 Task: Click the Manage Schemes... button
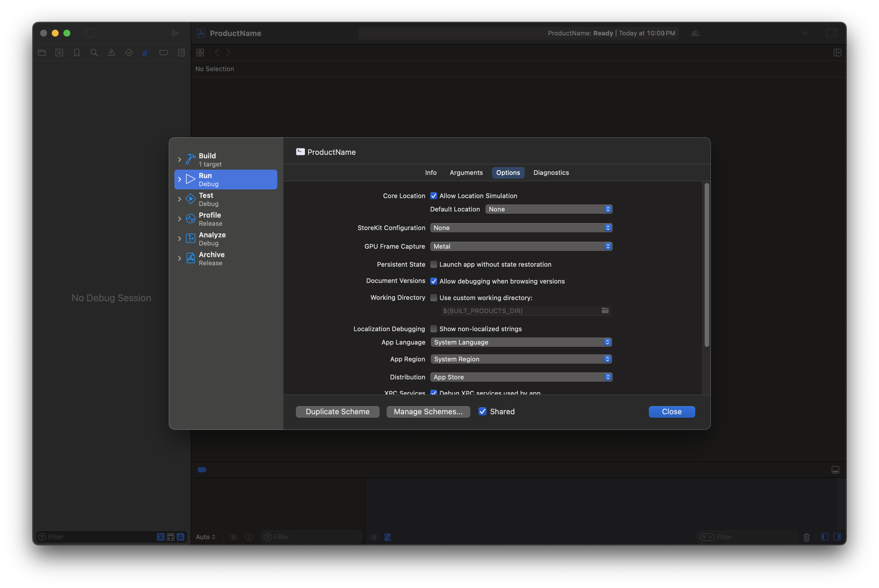click(428, 412)
